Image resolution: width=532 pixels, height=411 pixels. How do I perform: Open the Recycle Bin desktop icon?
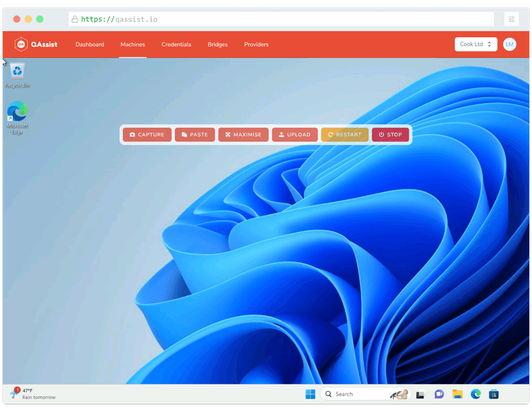tap(17, 72)
